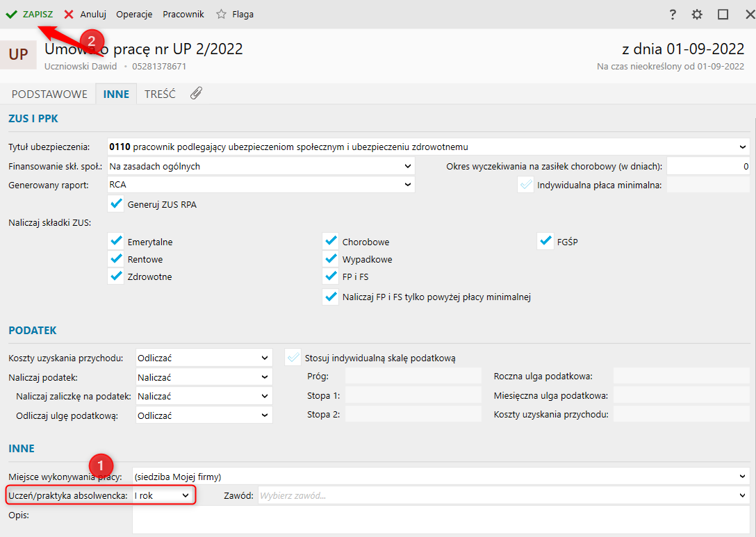Open Finansowanie skł. społ. dropdown
This screenshot has width=756, height=537.
tap(408, 166)
